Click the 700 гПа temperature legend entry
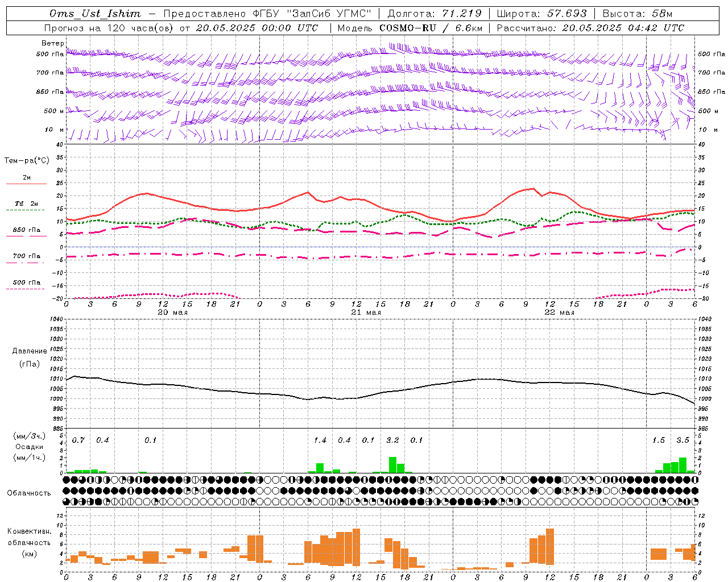This screenshot has width=728, height=582. tap(27, 256)
